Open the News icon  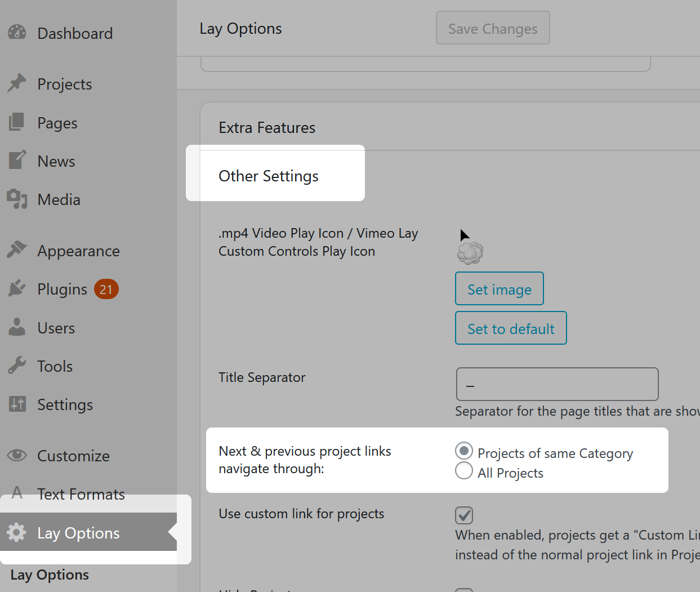pyautogui.click(x=17, y=161)
